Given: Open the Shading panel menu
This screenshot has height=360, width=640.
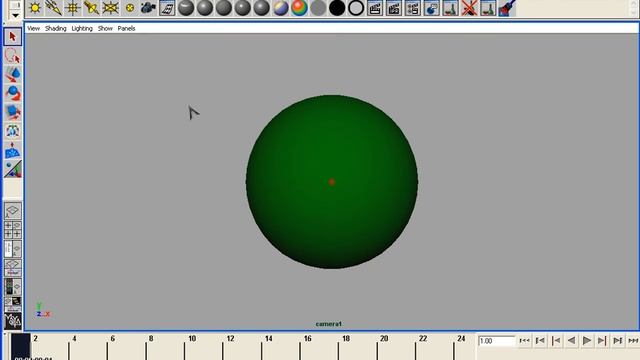Looking at the screenshot, I should tap(56, 28).
